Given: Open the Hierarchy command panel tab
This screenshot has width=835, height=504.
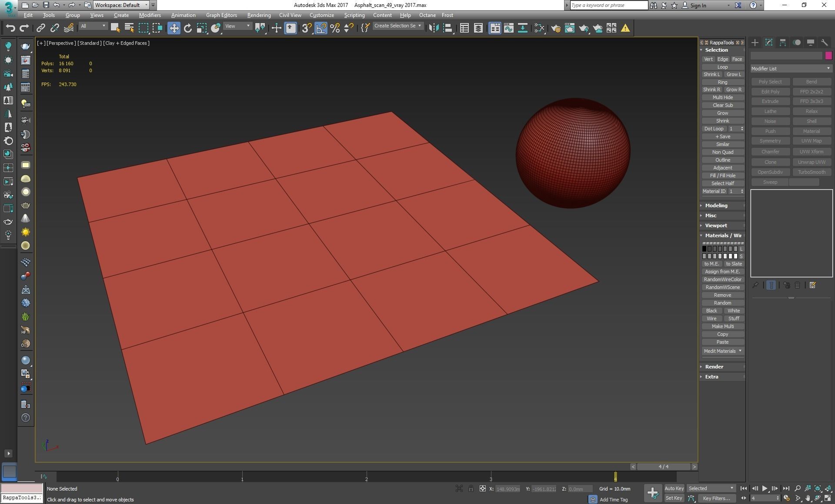Looking at the screenshot, I should tap(782, 43).
